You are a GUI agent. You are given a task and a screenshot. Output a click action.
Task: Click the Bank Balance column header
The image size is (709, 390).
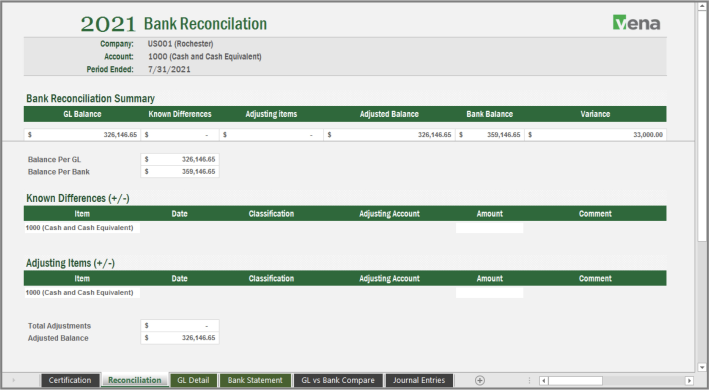[490, 114]
